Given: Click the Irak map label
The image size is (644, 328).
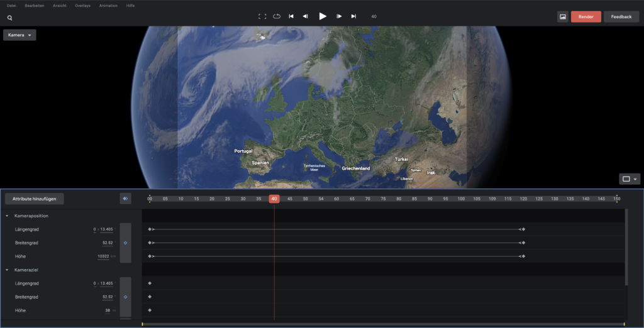Looking at the screenshot, I should pos(431,173).
